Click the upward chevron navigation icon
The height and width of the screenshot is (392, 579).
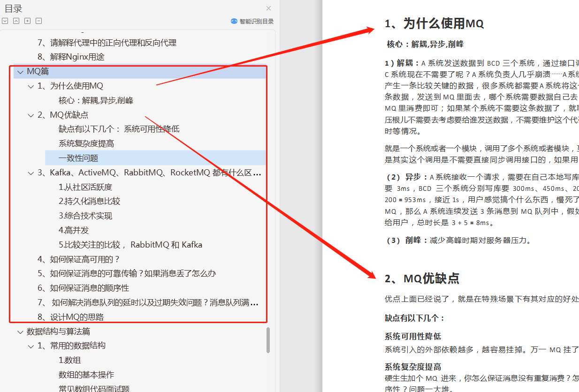click(16, 21)
